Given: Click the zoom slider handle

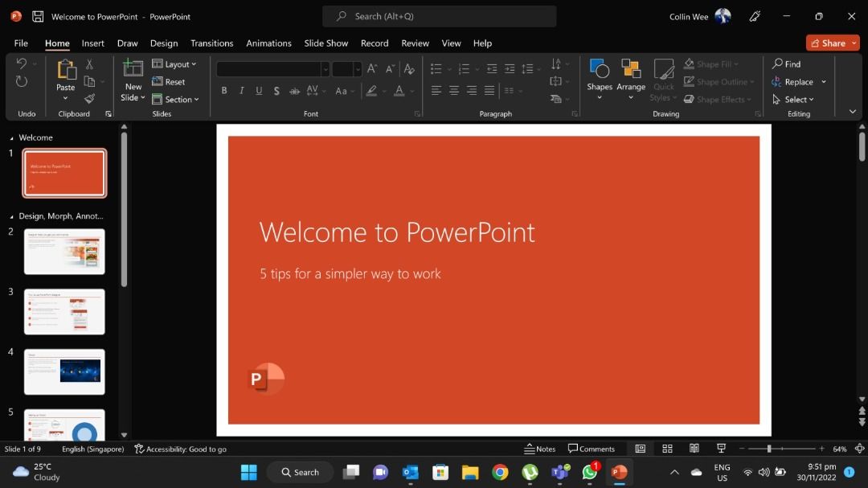Looking at the screenshot, I should pyautogui.click(x=769, y=449).
